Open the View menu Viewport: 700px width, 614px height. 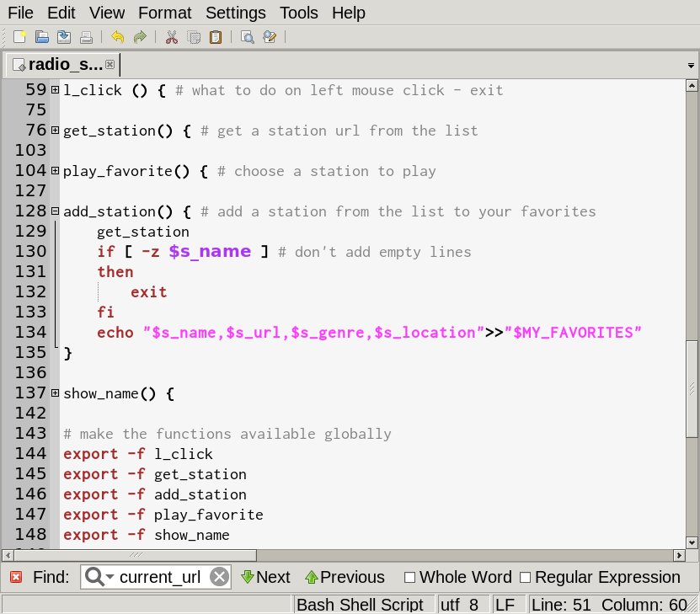107,13
